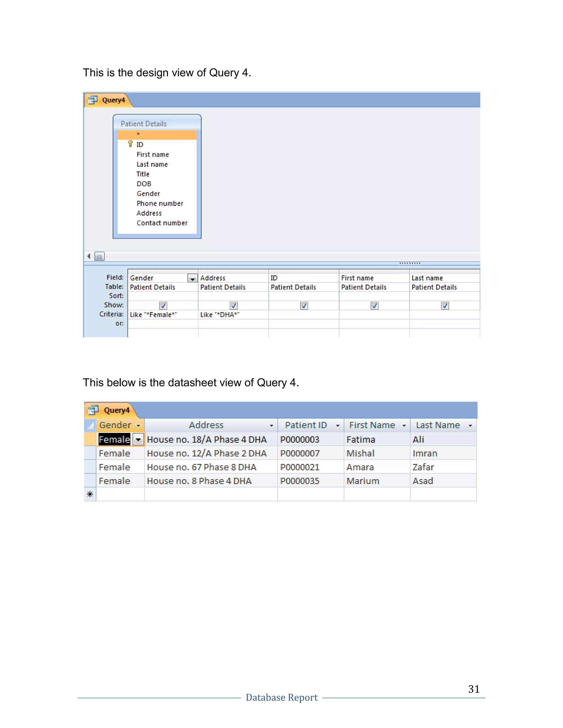Open Gender column header filter dropdown
The image size is (563, 728).
point(139,426)
